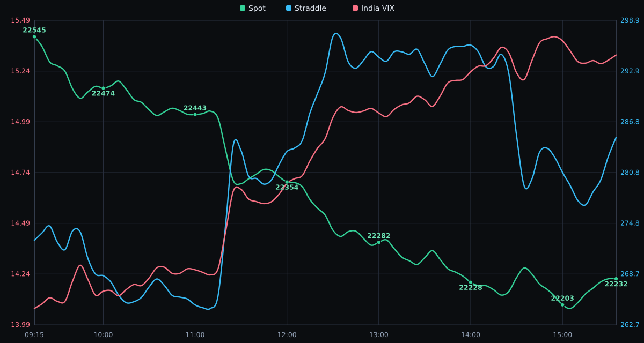This screenshot has width=644, height=343.
Task: Click the 15.49 VIX axis value
Action: pyautogui.click(x=20, y=20)
